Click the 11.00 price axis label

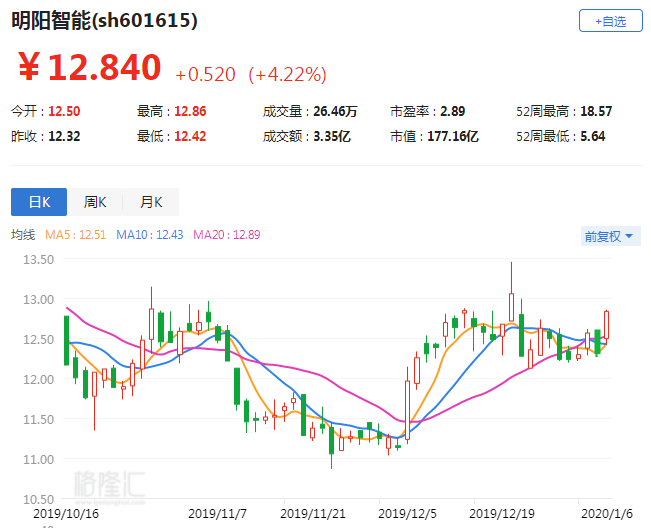tap(39, 460)
